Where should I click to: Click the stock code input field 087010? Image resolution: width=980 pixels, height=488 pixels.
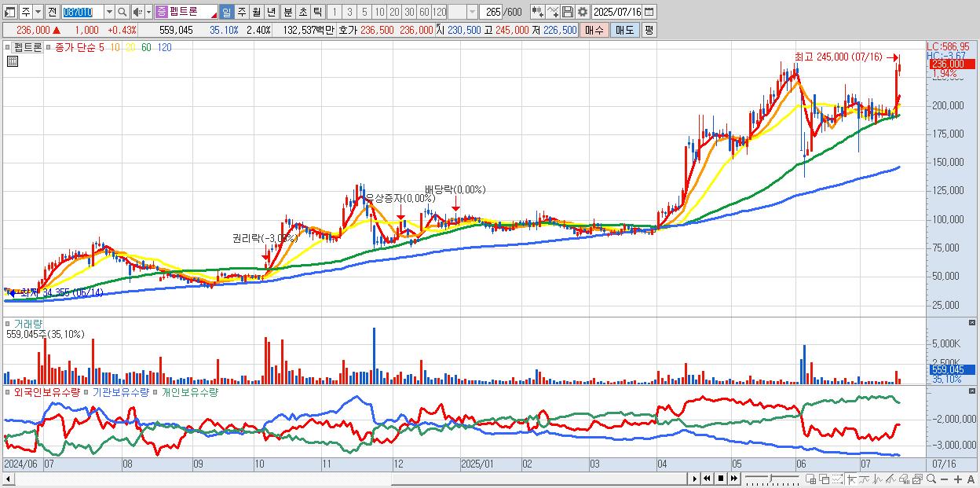click(83, 12)
